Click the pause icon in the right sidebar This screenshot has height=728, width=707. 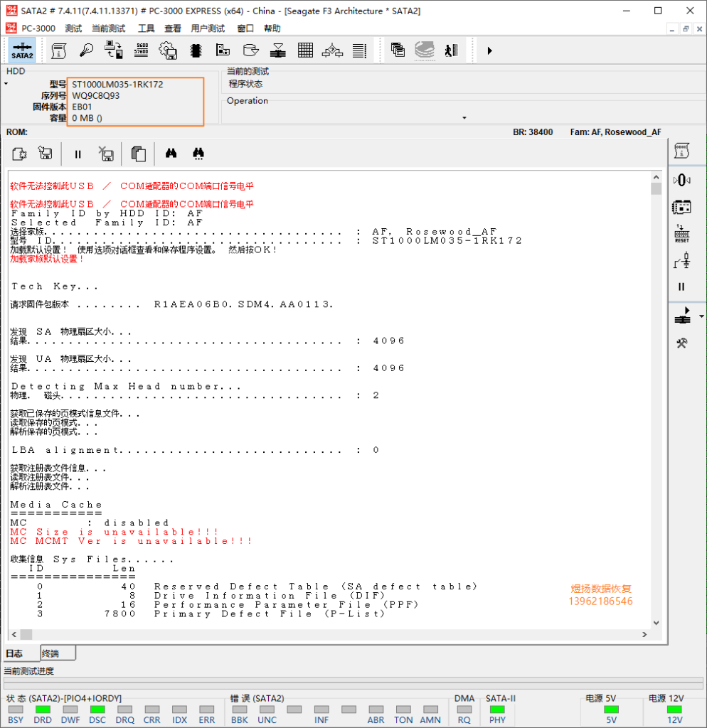[x=681, y=287]
